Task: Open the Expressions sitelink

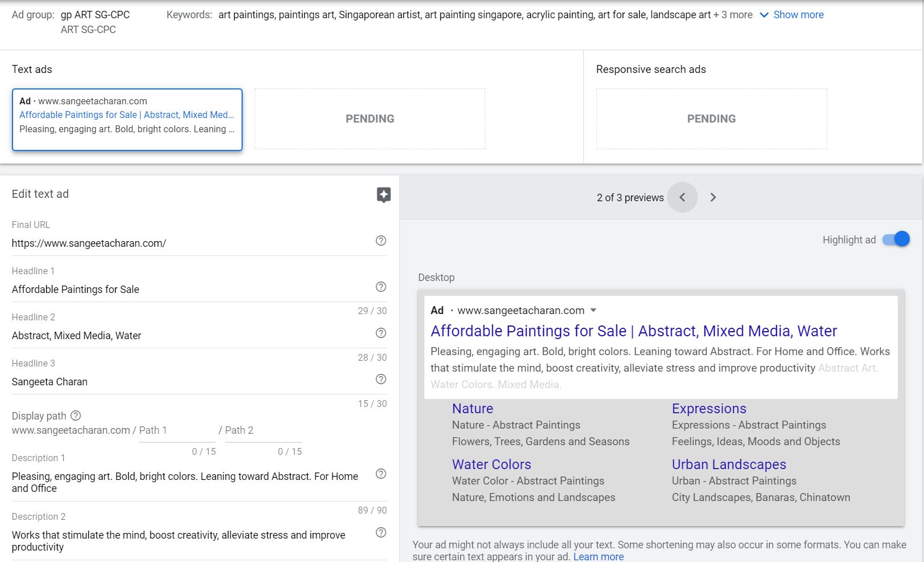Action: point(709,408)
